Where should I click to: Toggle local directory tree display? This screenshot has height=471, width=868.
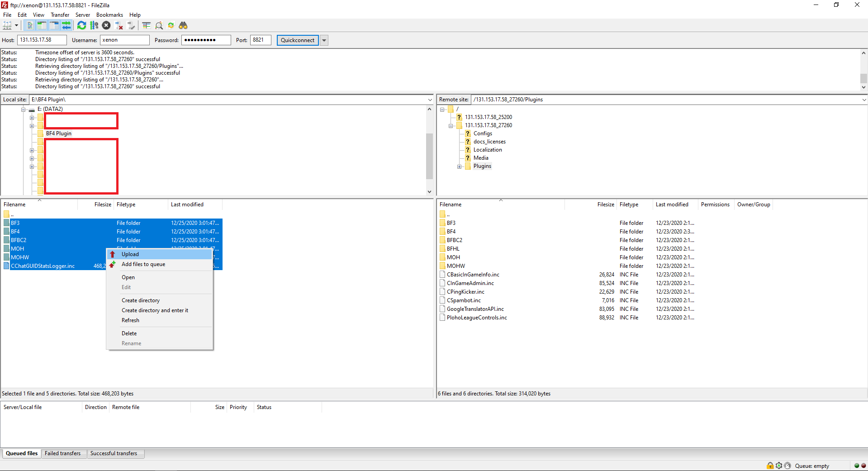pos(42,26)
